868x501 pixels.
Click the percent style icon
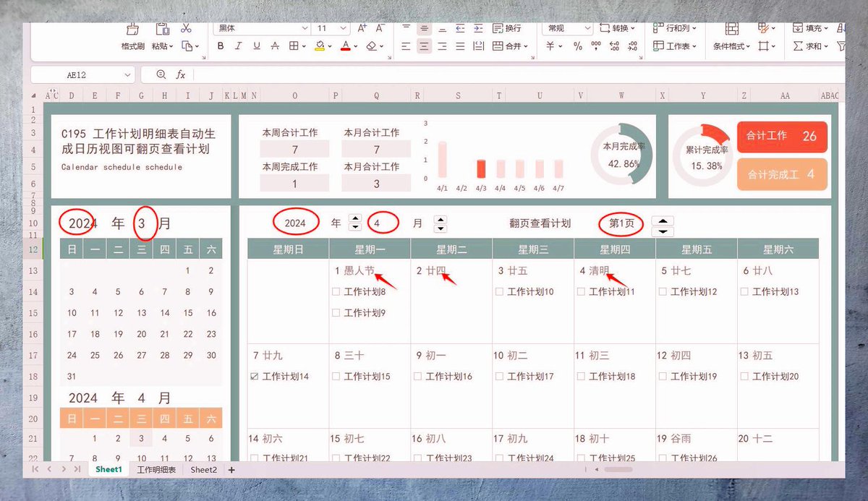pyautogui.click(x=577, y=46)
